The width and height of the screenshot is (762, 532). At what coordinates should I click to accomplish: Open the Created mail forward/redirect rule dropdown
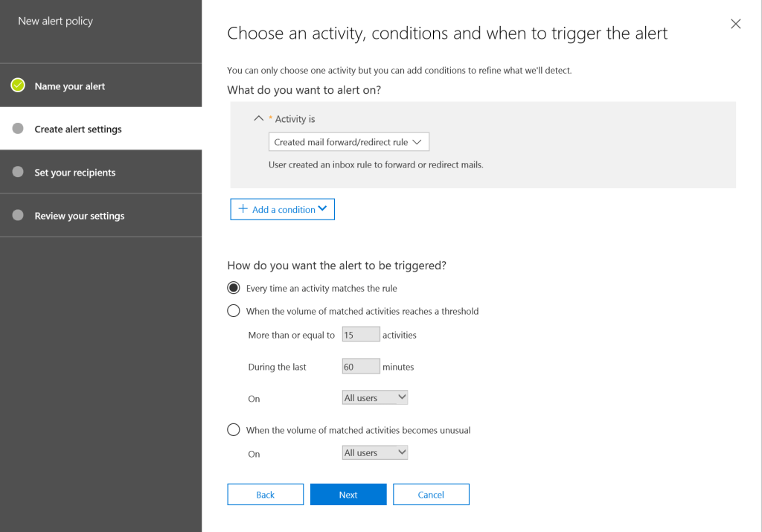click(x=348, y=142)
